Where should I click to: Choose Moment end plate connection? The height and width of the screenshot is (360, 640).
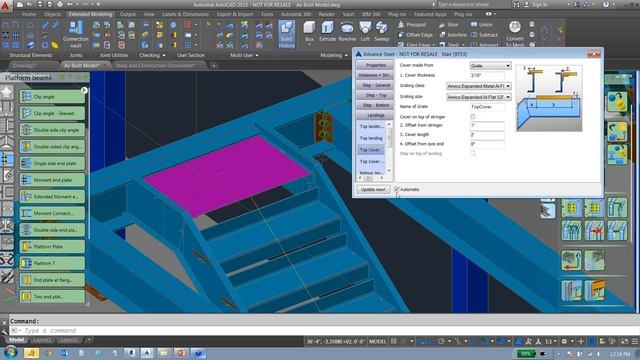point(52,180)
